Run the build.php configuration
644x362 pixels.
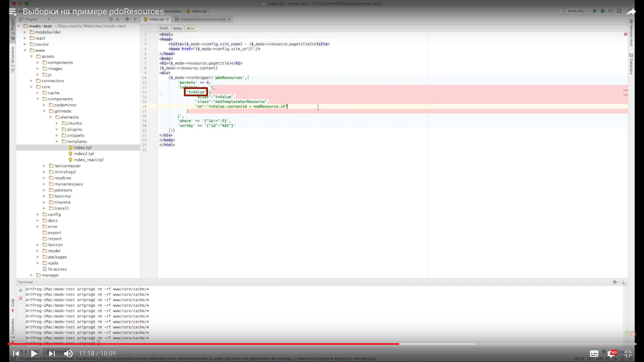(595, 11)
